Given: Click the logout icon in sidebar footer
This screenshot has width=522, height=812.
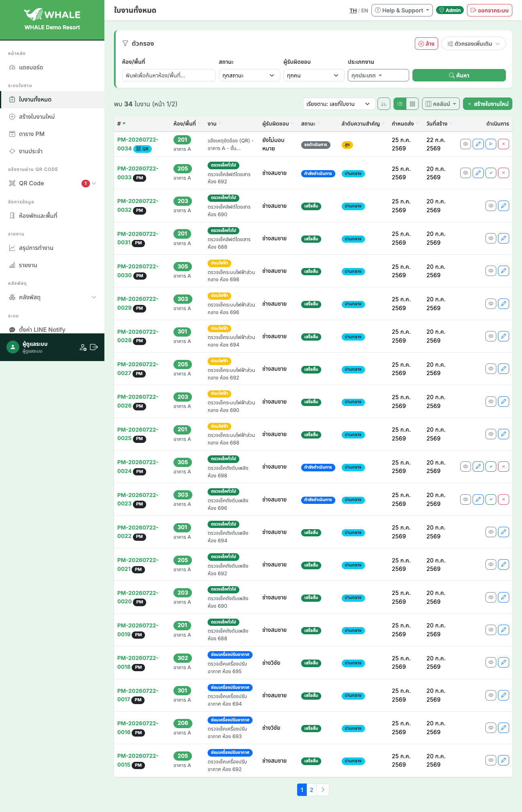Looking at the screenshot, I should pyautogui.click(x=94, y=347).
